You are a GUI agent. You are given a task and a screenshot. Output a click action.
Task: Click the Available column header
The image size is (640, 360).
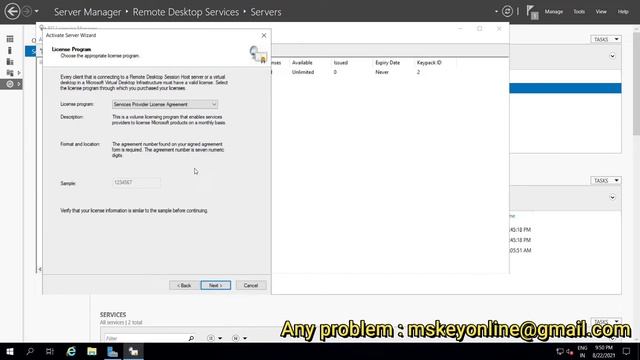tap(302, 62)
